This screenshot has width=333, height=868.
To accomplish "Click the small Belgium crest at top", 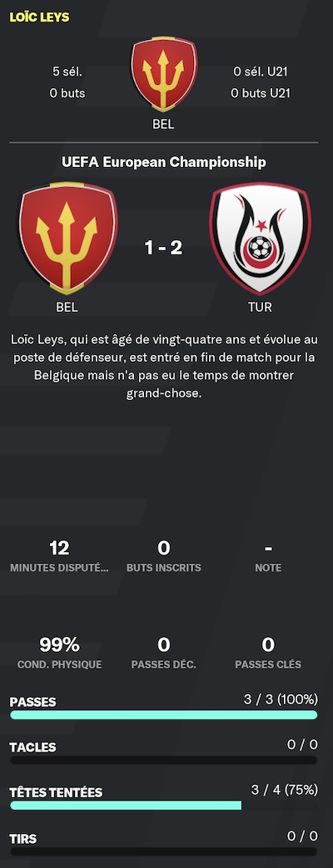I will (x=163, y=74).
